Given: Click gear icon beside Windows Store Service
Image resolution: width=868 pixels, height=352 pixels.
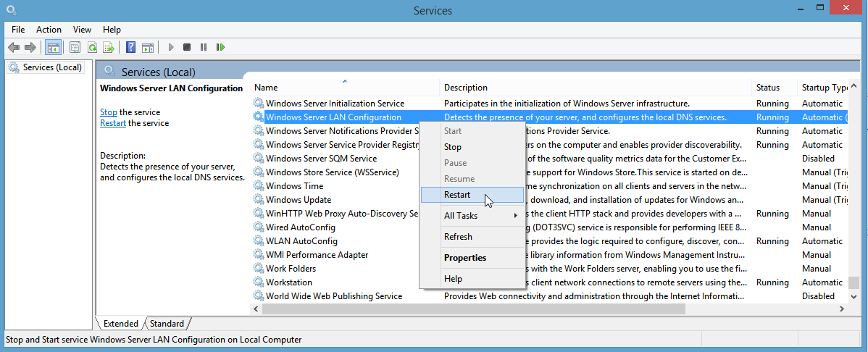Looking at the screenshot, I should pyautogui.click(x=258, y=172).
